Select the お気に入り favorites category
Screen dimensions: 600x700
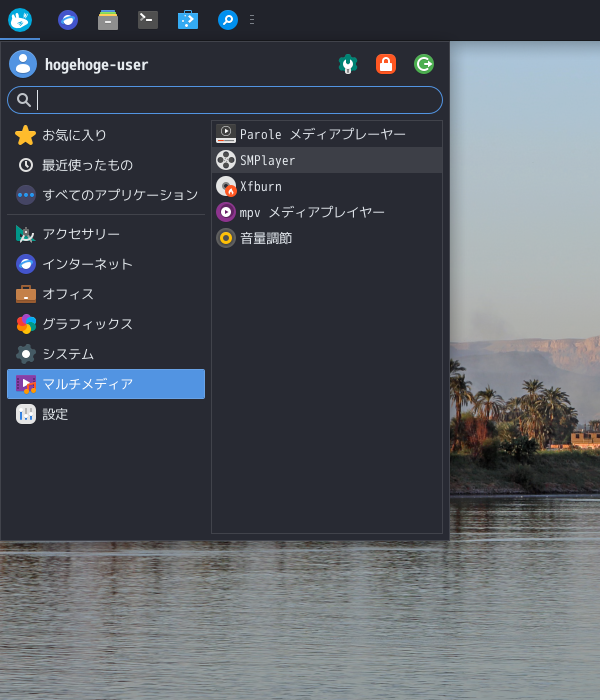click(106, 135)
